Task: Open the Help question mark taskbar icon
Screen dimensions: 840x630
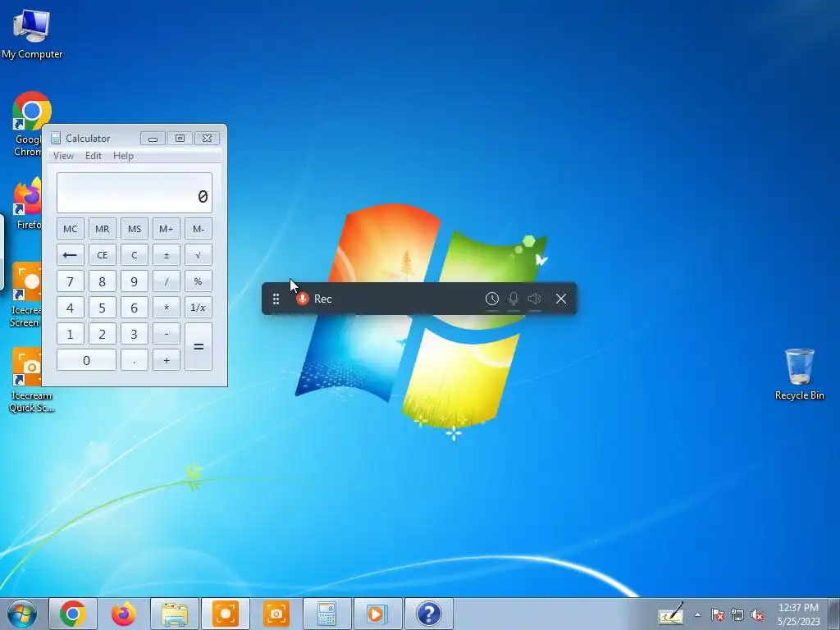Action: tap(428, 614)
